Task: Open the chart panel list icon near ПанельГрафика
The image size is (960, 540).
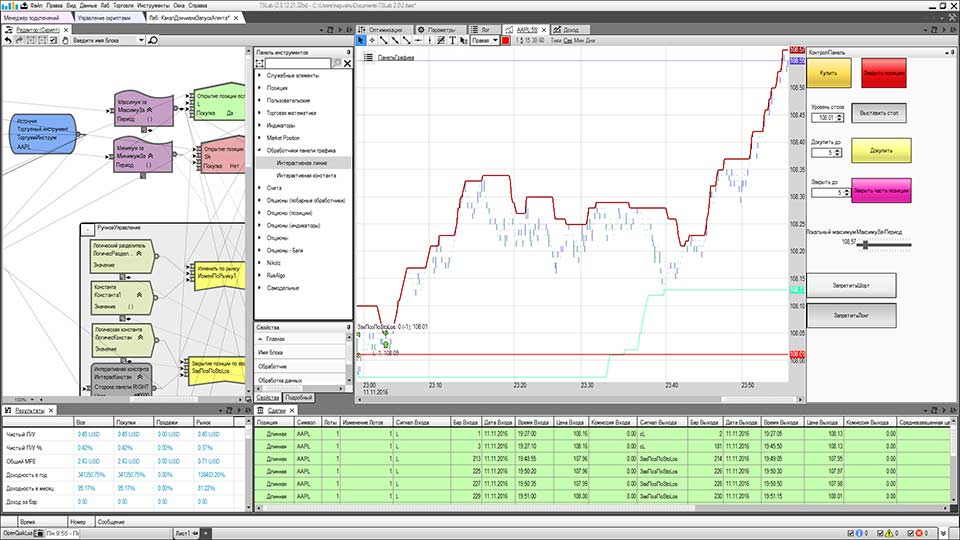Action: pyautogui.click(x=369, y=57)
